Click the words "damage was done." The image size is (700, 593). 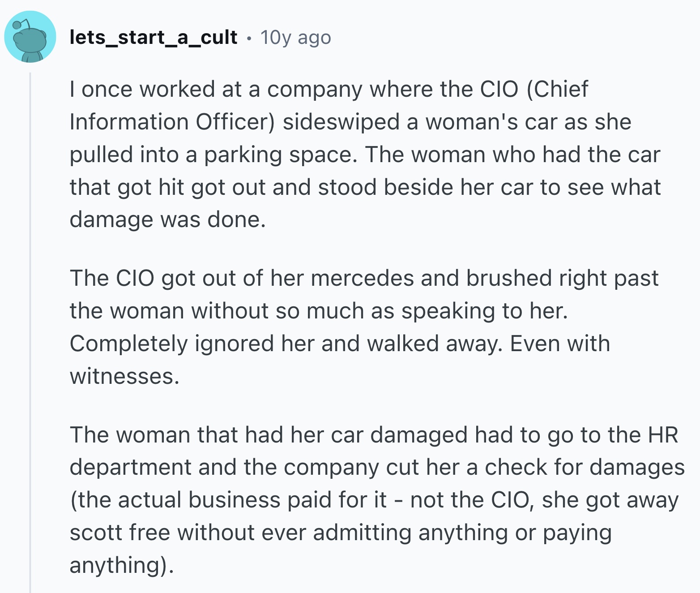(x=167, y=219)
